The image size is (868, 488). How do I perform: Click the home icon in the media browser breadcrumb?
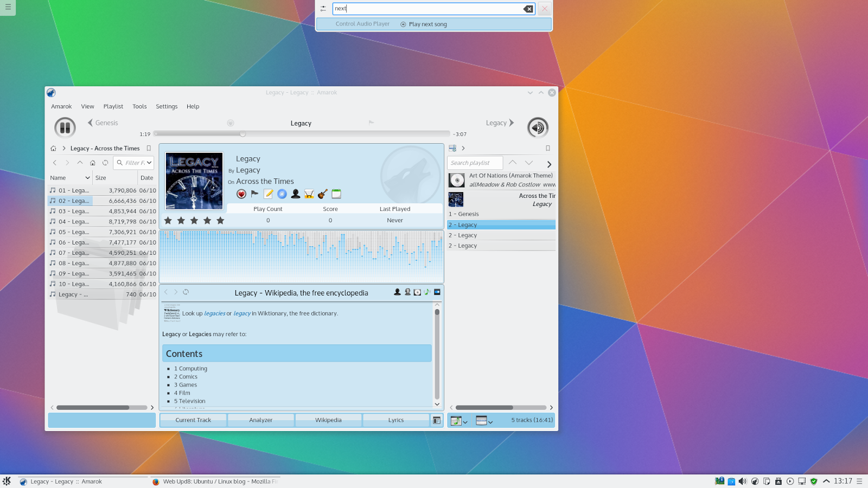[53, 147]
